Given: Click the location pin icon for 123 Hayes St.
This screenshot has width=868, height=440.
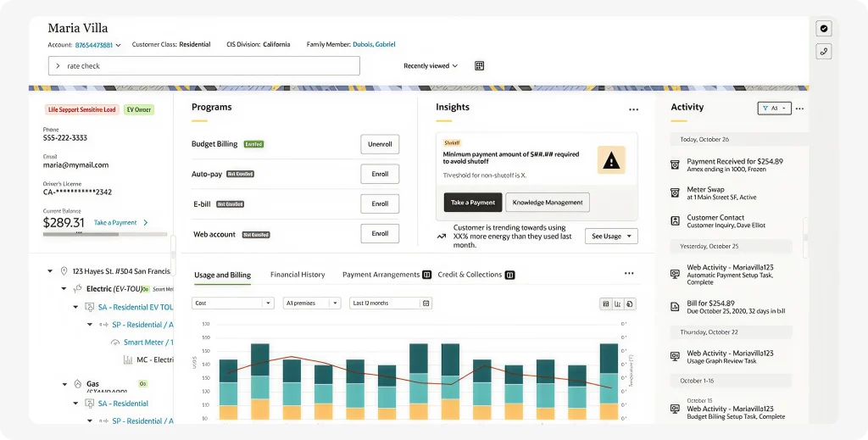Looking at the screenshot, I should point(64,271).
